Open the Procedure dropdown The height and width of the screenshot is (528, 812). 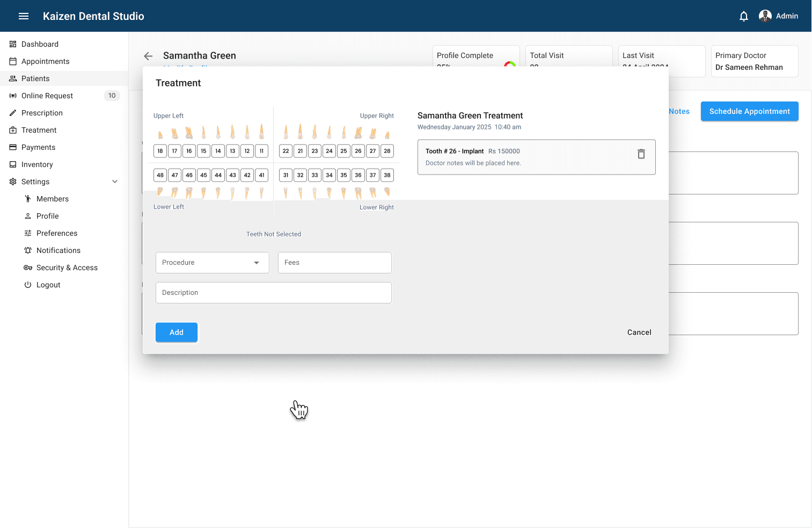tap(212, 263)
